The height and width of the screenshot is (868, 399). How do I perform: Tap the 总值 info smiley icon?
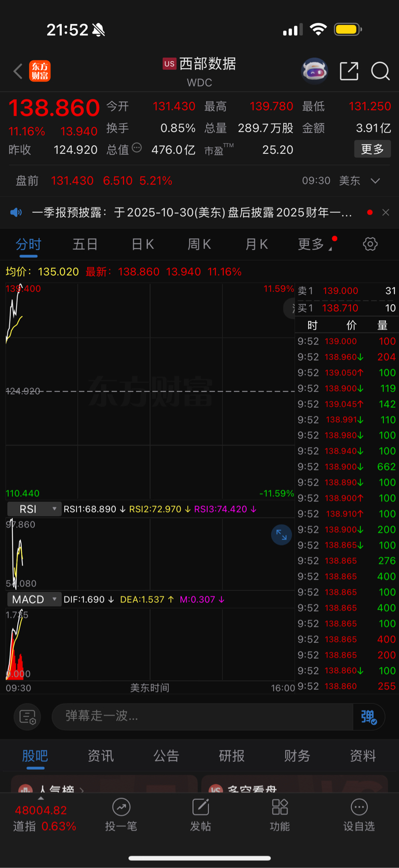(137, 148)
